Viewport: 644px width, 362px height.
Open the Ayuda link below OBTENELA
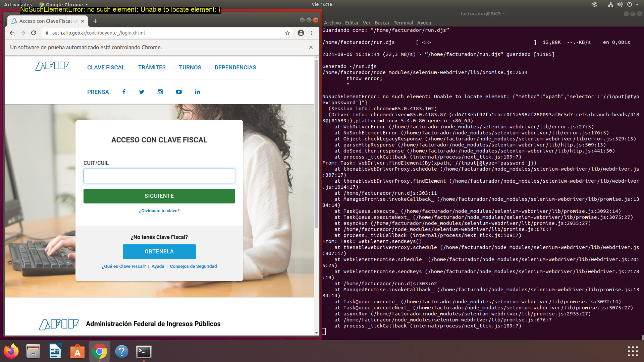pyautogui.click(x=158, y=266)
